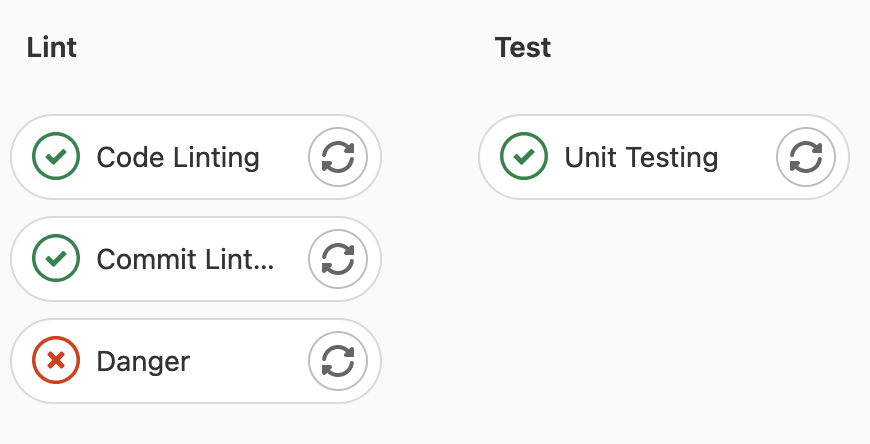Open the Unit Testing job

[641, 158]
